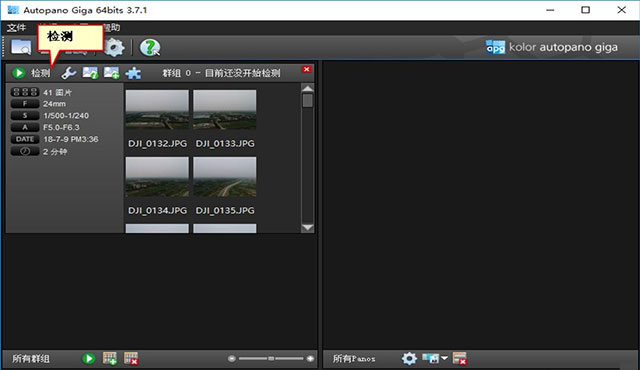Click the 所有Panos label

354,359
